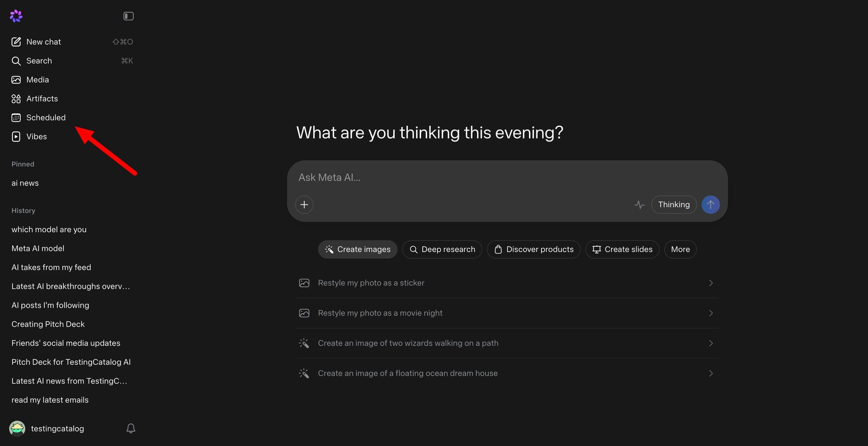Choose 'Restyle my photo as a sticker'
This screenshot has height=446, width=868.
pyautogui.click(x=507, y=283)
